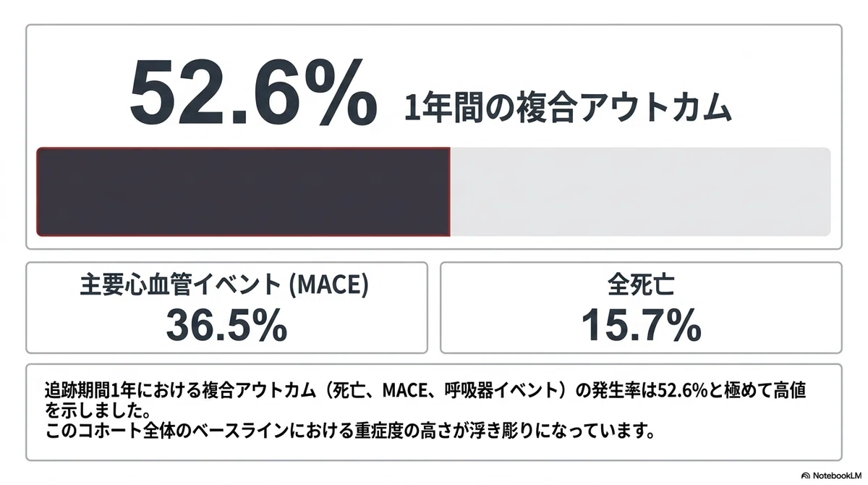This screenshot has height=485, width=868.
Task: Select the 主要心血管イベント (MACE) label
Action: pos(224,285)
